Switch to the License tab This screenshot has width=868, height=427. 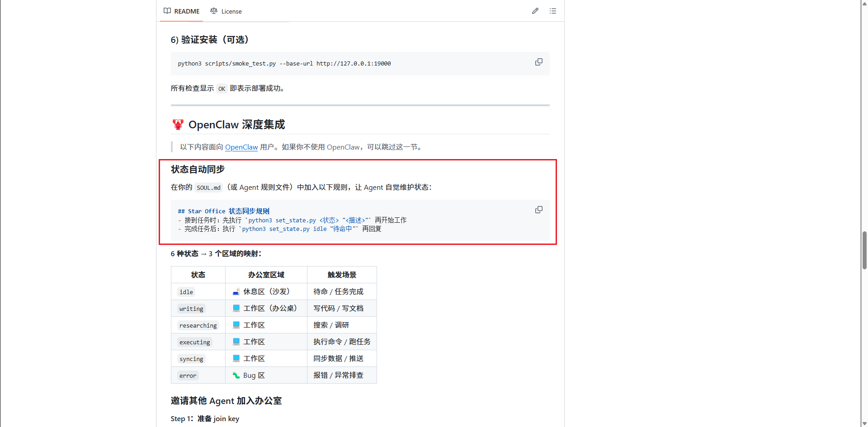(x=226, y=11)
